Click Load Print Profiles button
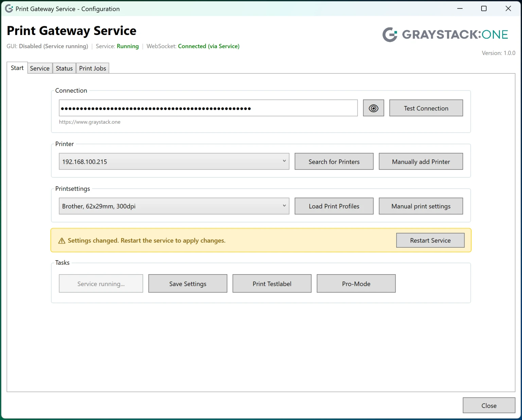 (334, 206)
